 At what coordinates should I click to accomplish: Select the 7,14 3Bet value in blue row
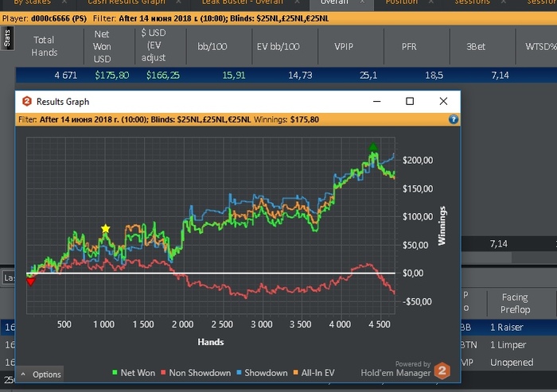point(501,76)
